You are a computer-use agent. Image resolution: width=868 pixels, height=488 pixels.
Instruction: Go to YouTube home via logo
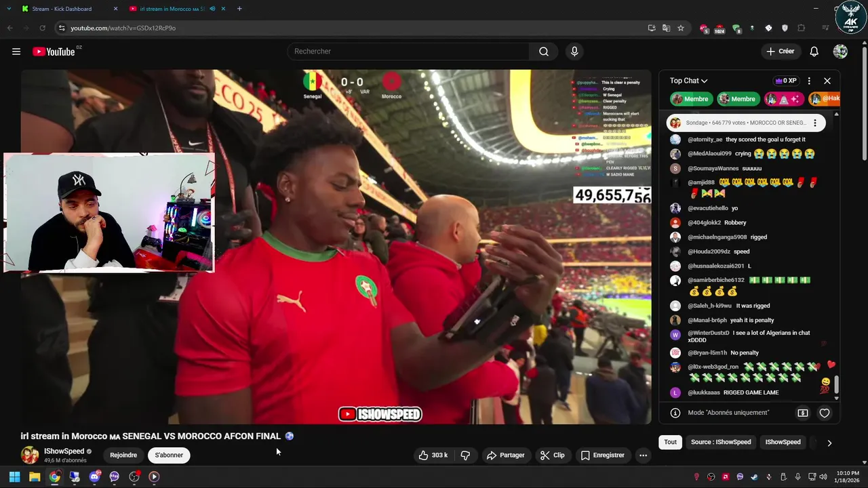pyautogui.click(x=54, y=52)
